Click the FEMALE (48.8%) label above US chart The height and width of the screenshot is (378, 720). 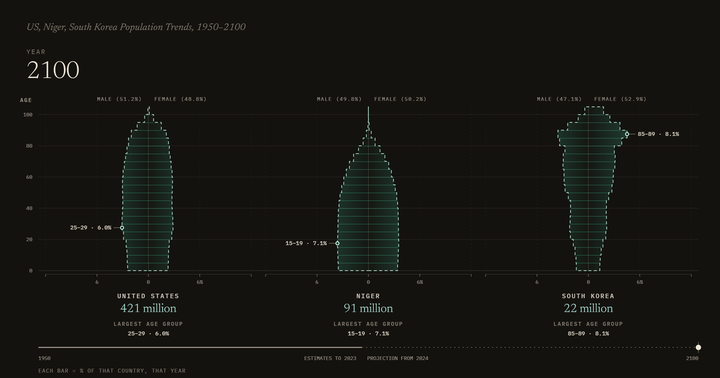click(180, 99)
